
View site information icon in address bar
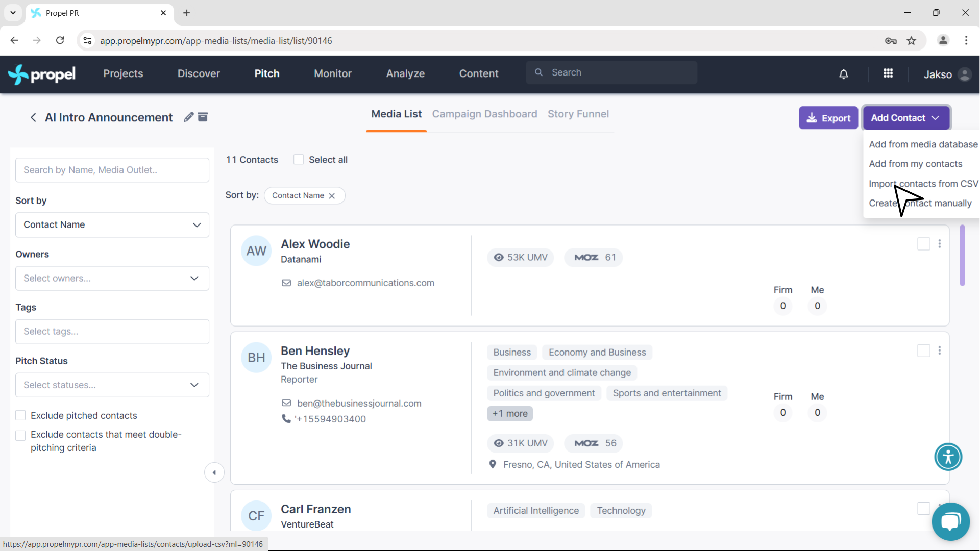[x=88, y=40]
